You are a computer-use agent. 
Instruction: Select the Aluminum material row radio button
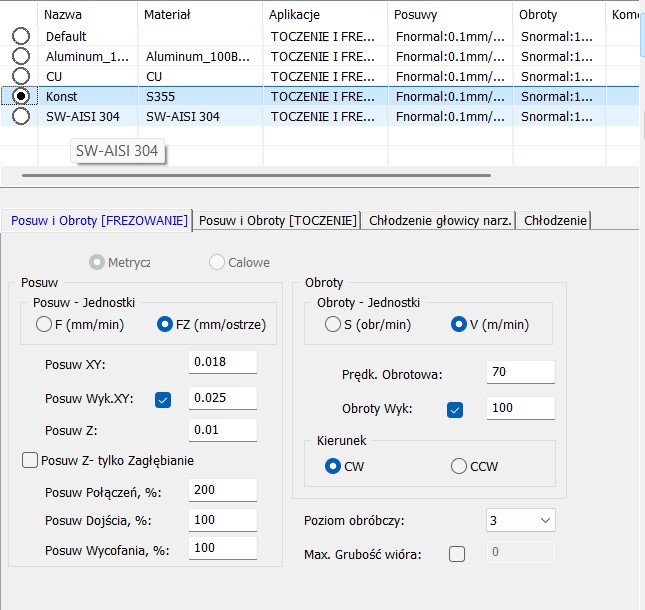21,56
